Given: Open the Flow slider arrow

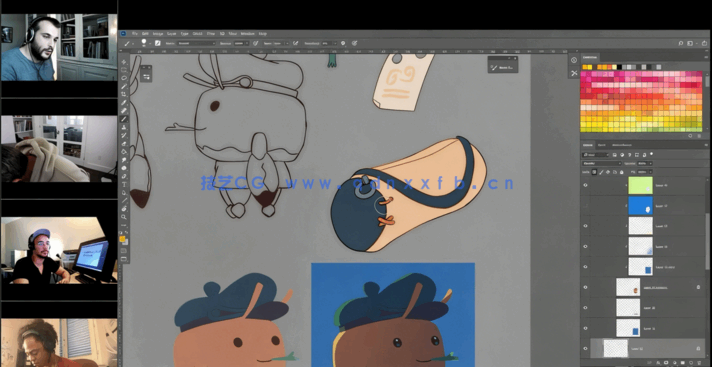Looking at the screenshot, I should 287,43.
